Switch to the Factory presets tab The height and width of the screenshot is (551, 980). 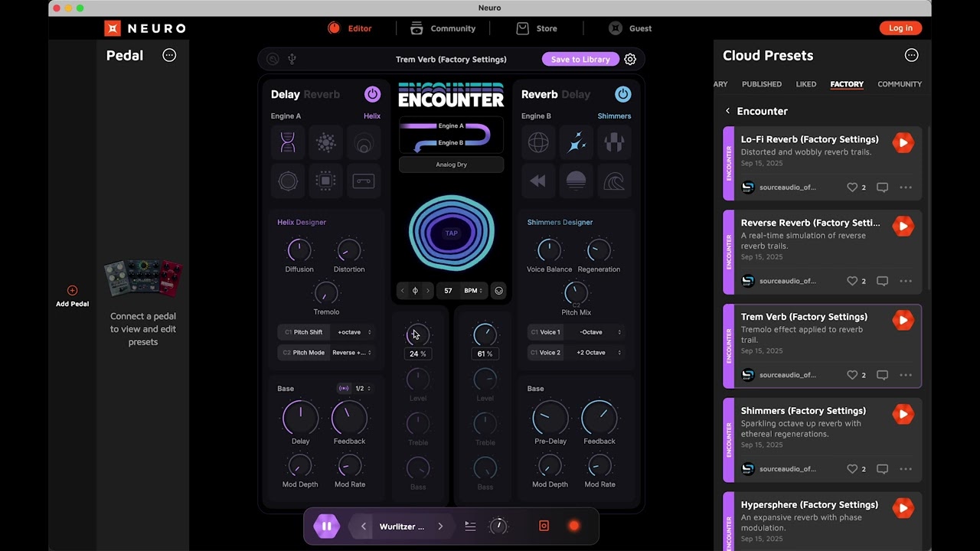point(847,84)
